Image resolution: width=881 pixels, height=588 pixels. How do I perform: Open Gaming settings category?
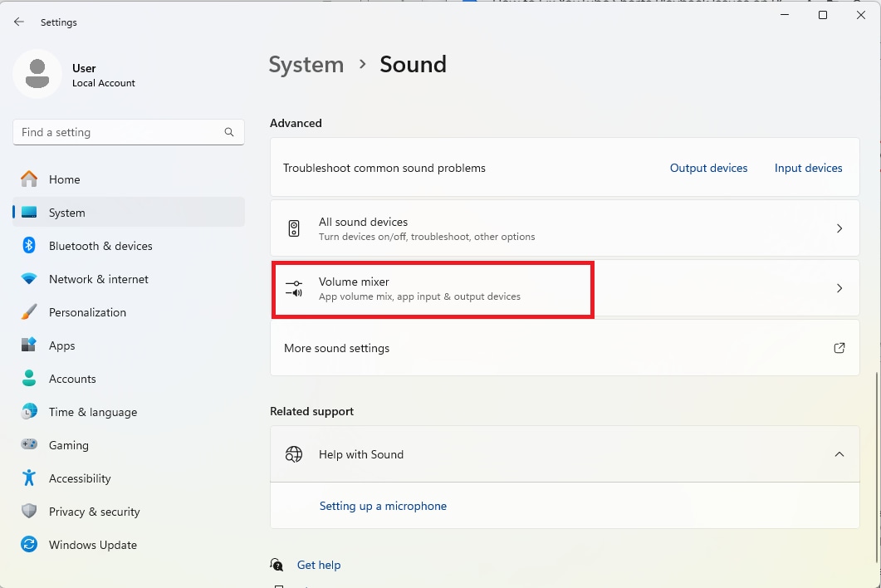tap(129, 444)
